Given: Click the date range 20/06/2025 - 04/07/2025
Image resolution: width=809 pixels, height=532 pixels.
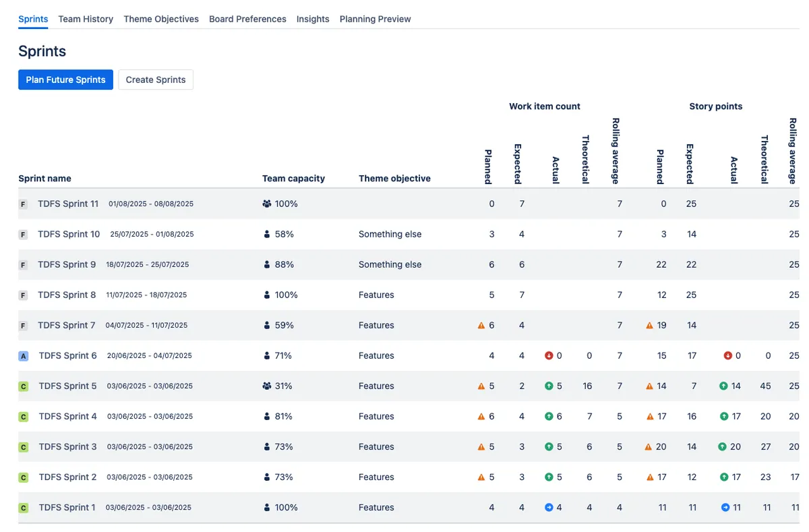Looking at the screenshot, I should coord(150,355).
